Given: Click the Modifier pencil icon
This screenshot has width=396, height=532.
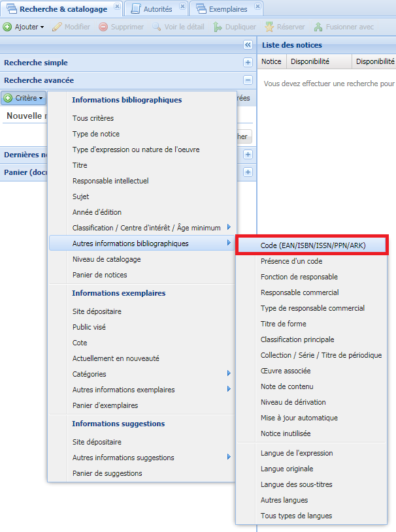Looking at the screenshot, I should (57, 27).
